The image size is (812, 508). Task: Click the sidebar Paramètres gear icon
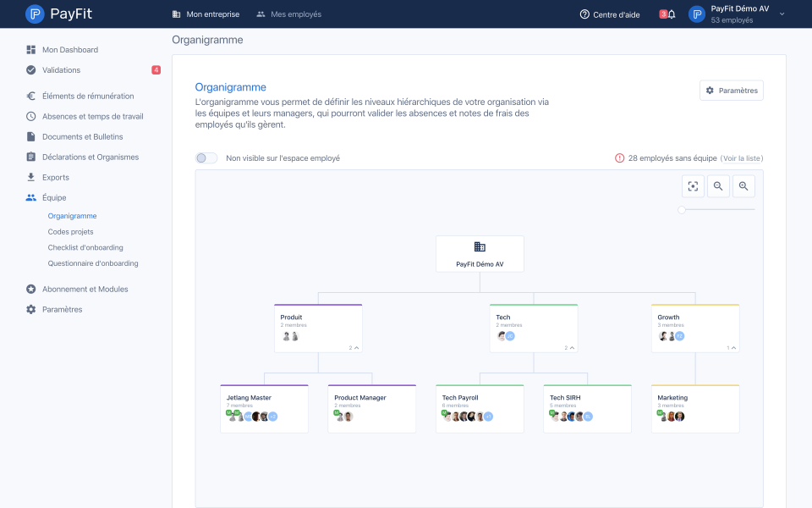click(31, 310)
